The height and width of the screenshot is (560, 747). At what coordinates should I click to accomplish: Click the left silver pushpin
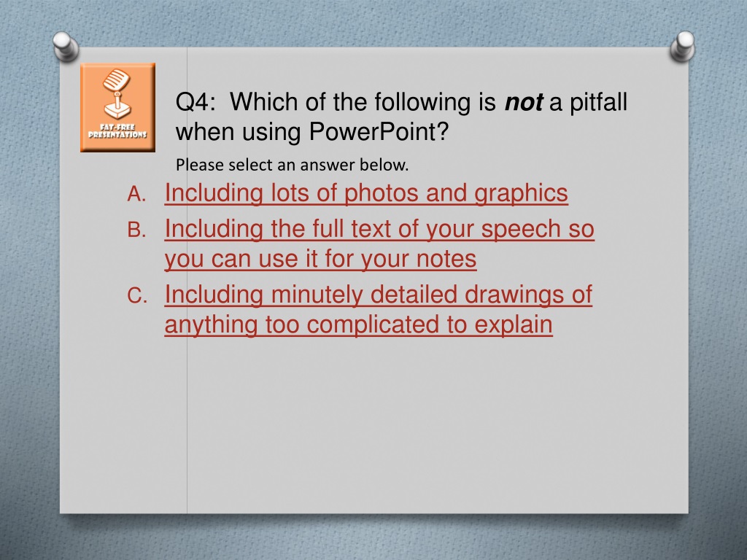[x=66, y=46]
